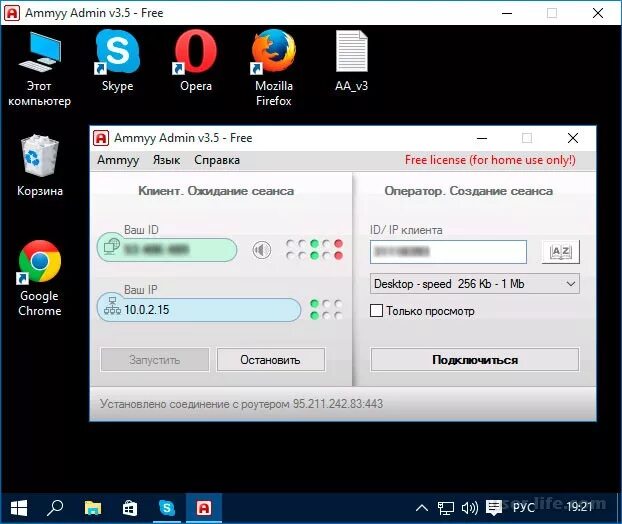Open the network tray icon
The image size is (622, 524).
[x=445, y=508]
